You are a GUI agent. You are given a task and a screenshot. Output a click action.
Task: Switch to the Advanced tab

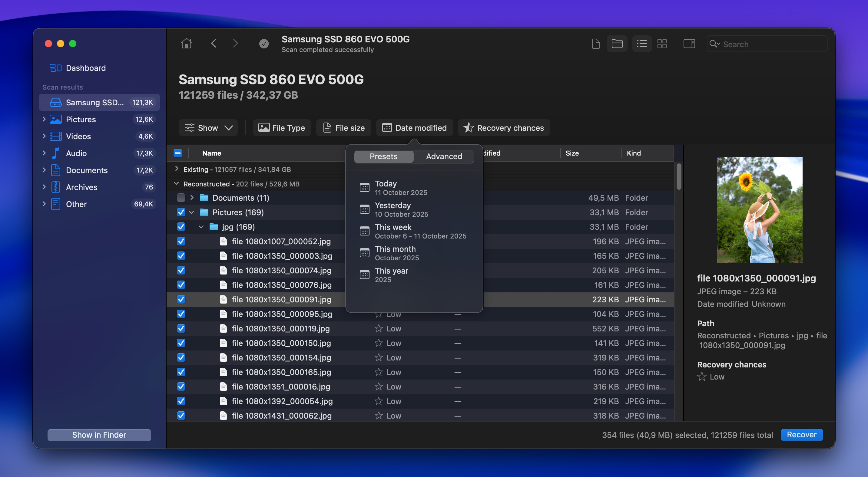(x=444, y=156)
